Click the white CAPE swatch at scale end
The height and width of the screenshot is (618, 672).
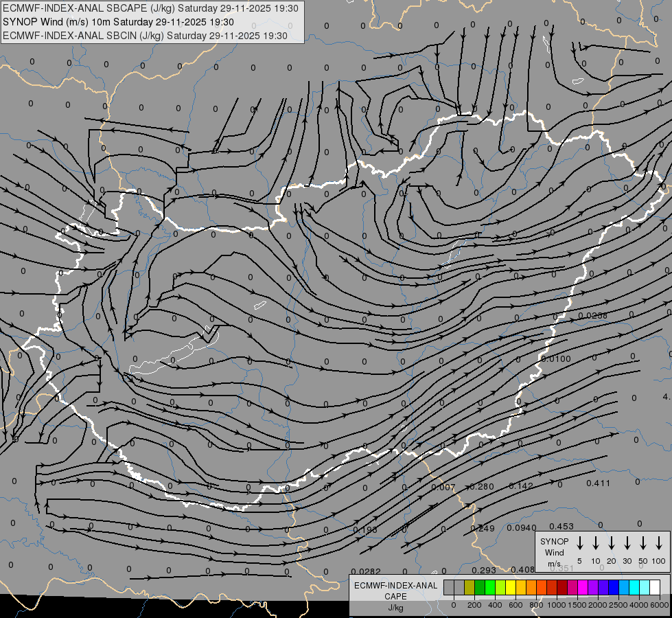point(654,587)
